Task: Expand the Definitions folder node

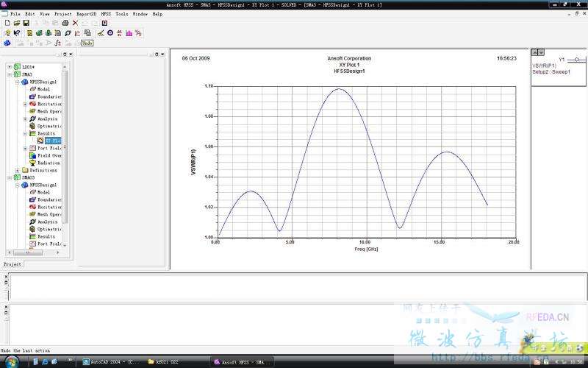Action: (18, 170)
